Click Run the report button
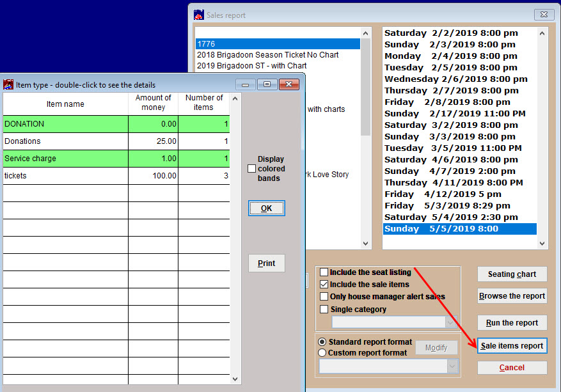This screenshot has height=392, width=561. pyautogui.click(x=512, y=322)
